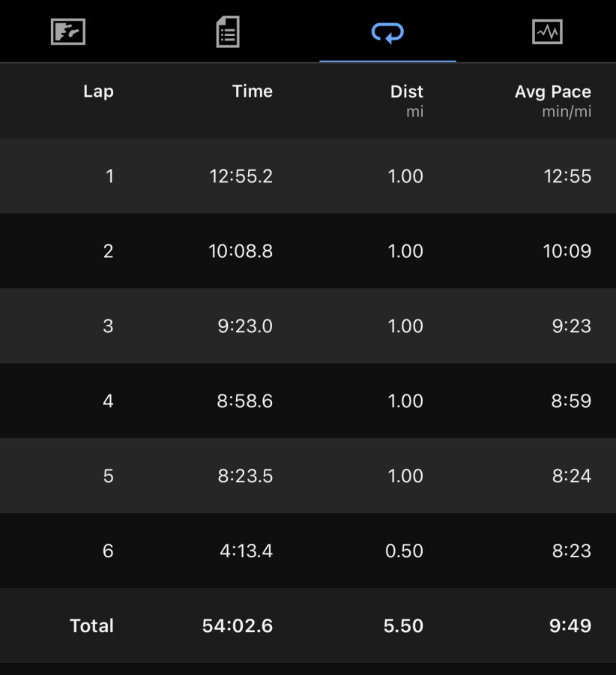Select lap 1 row time 12:55.2
This screenshot has width=616, height=675.
(241, 176)
